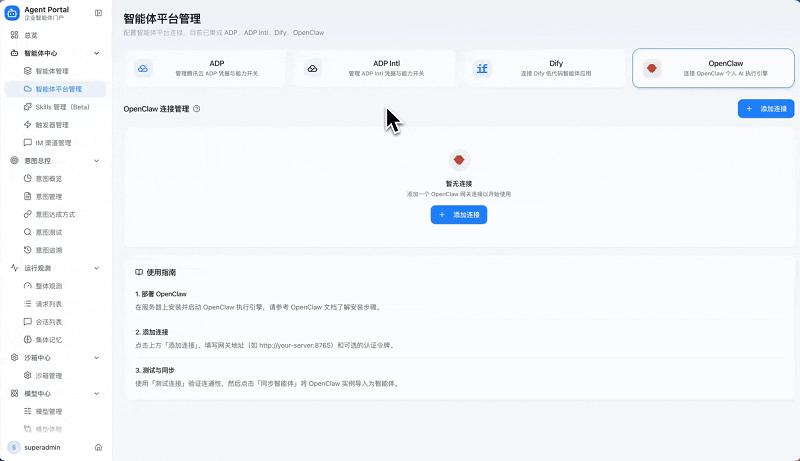The image size is (800, 461).
Task: Collapse the 沙箱中心 section
Action: (96, 357)
